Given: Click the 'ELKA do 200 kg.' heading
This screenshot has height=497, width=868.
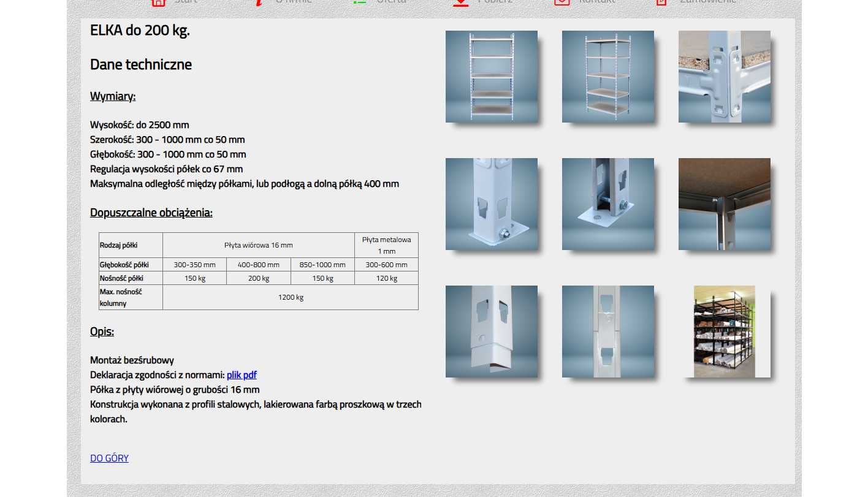Looking at the screenshot, I should [140, 31].
